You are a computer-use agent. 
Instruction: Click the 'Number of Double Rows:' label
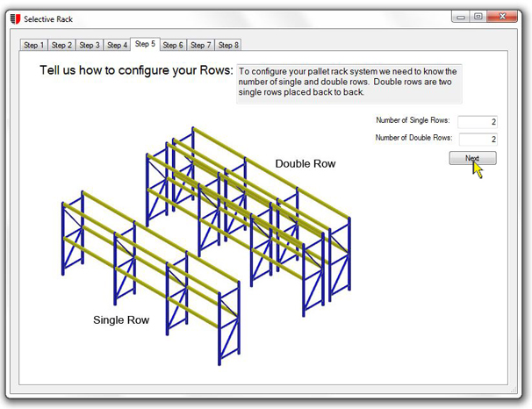click(x=414, y=138)
